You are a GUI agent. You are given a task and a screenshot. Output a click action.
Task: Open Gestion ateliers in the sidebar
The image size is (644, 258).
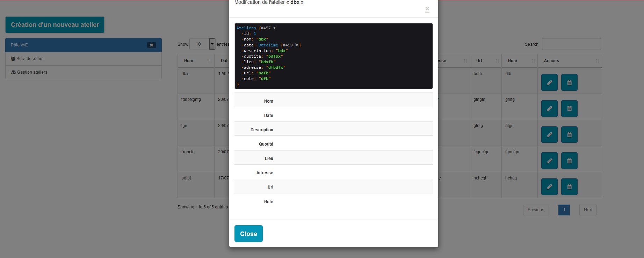click(x=32, y=72)
